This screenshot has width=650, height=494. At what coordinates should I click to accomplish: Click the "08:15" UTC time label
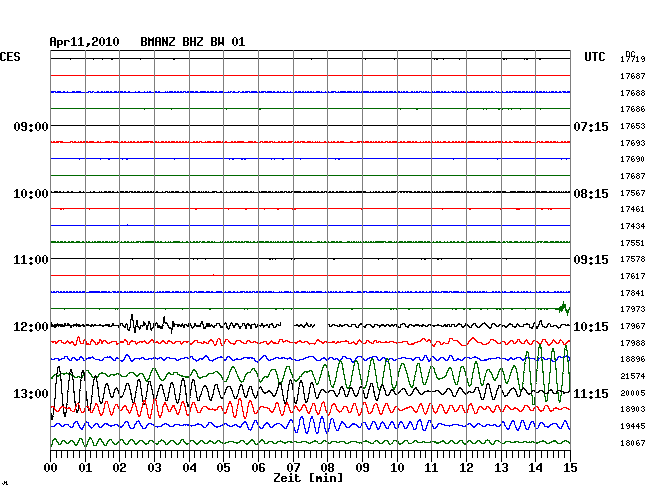tap(591, 194)
